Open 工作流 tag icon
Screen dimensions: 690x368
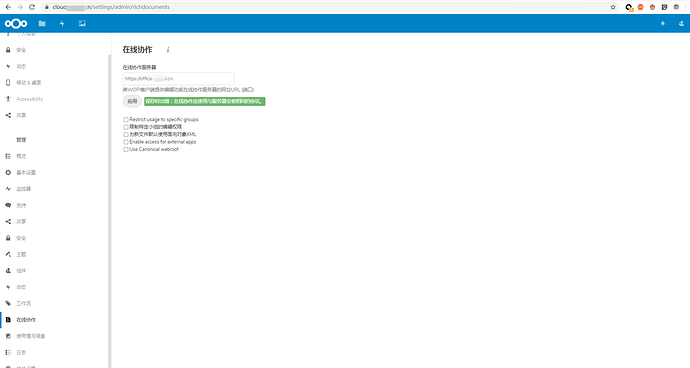8,303
